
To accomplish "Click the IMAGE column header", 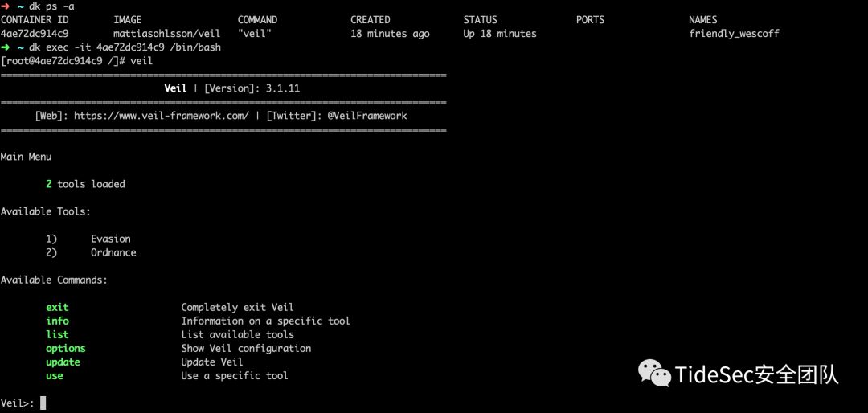I will point(127,20).
